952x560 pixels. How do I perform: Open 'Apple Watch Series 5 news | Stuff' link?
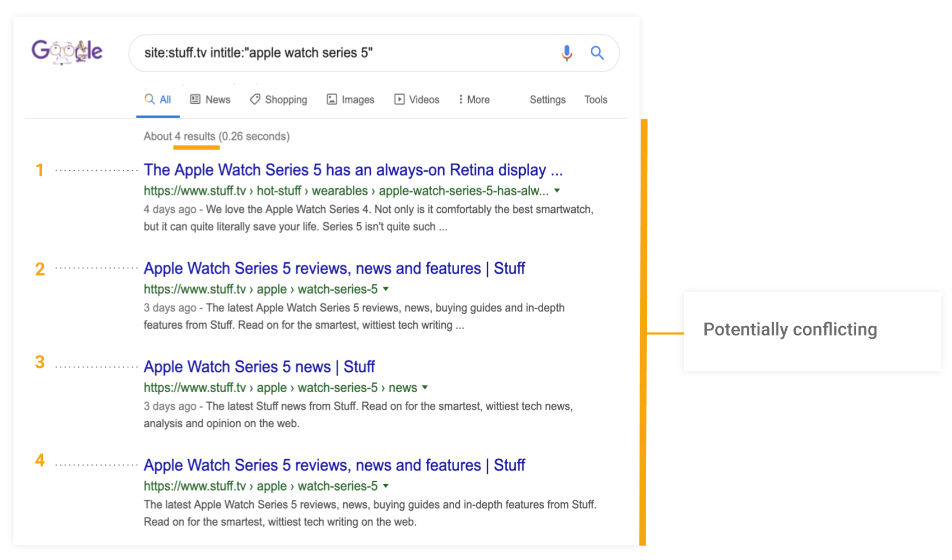259,367
